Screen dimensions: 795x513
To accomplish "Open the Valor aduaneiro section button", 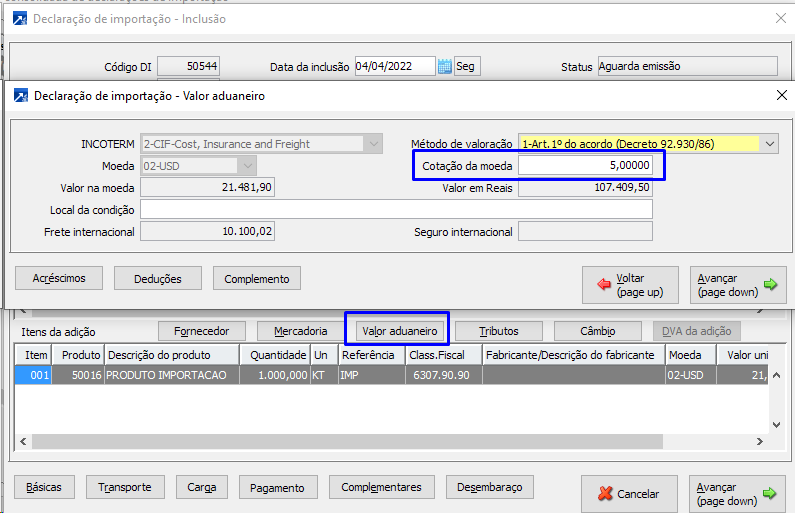I will [400, 331].
